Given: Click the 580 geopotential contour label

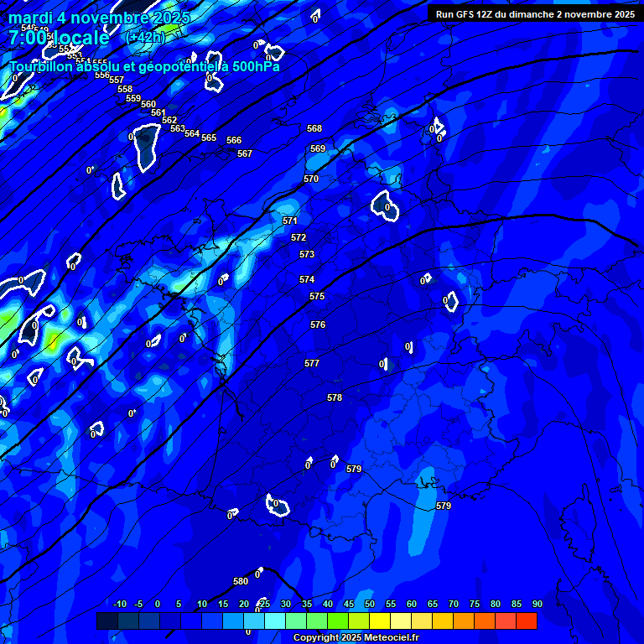Looking at the screenshot, I should (x=241, y=581).
